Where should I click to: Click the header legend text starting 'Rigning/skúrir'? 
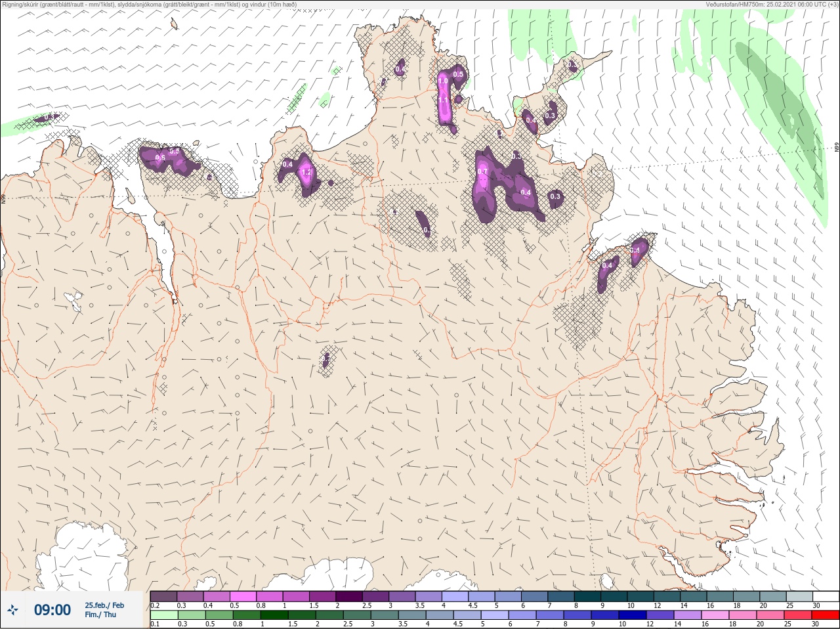149,5
